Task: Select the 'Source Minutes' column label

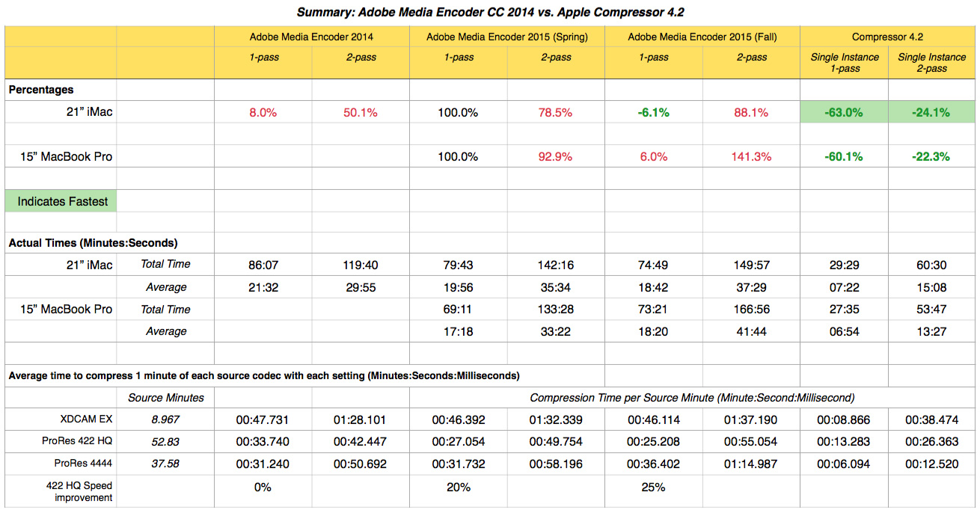Action: click(165, 398)
